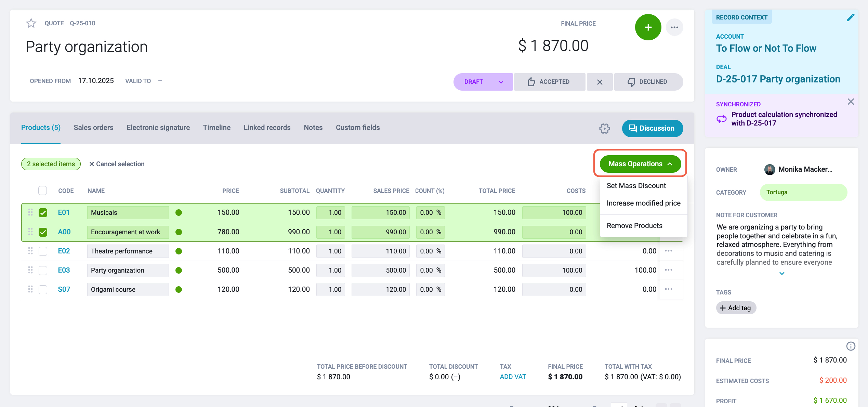Open the three-dot quote options menu

(x=674, y=27)
